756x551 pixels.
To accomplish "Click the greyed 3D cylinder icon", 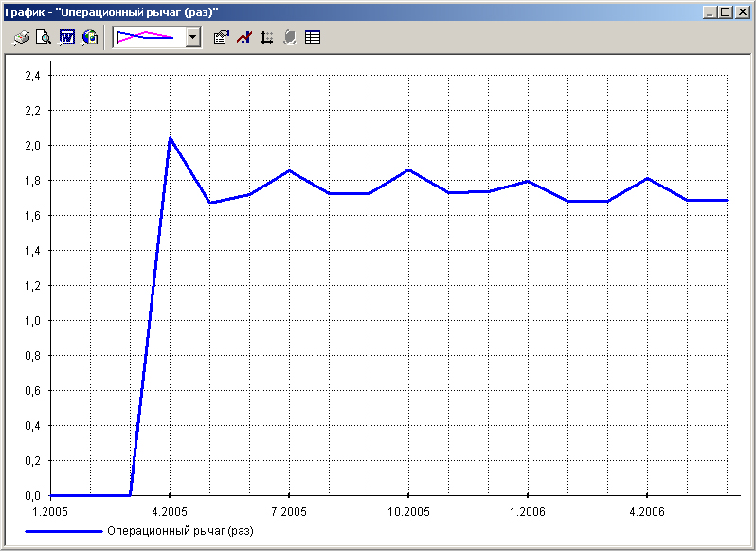I will [289, 38].
